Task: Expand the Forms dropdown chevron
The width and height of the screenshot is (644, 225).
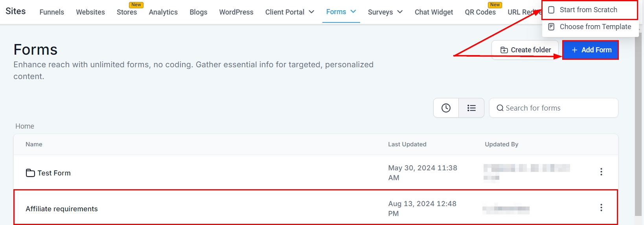Action: 353,12
